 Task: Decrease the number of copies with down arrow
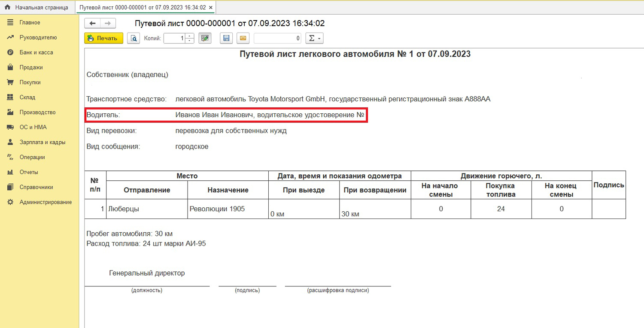point(190,41)
